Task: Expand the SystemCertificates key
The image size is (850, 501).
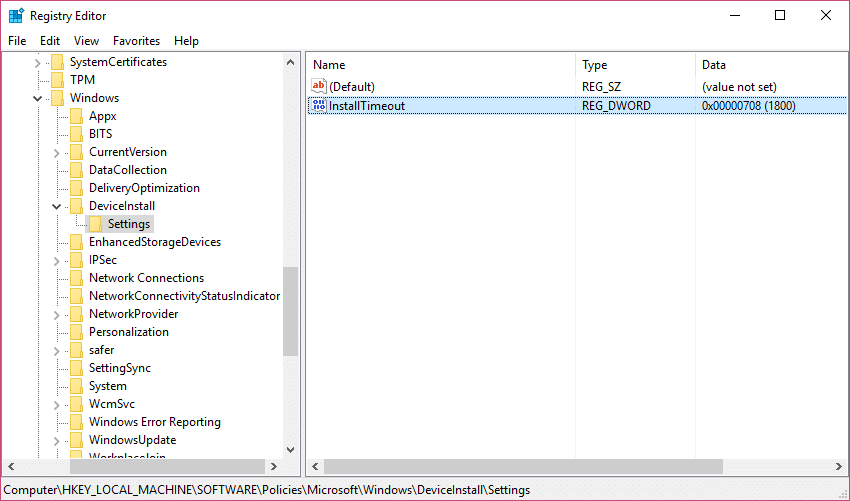Action: [x=37, y=63]
